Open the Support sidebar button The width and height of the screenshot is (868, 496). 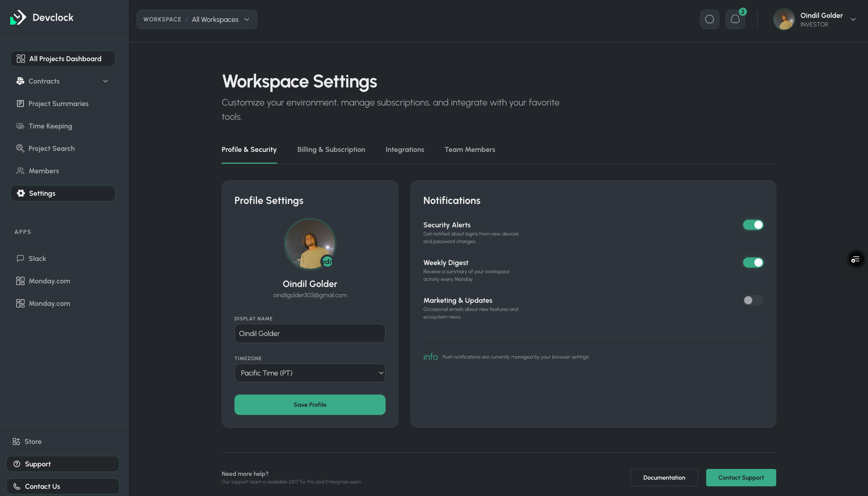(x=63, y=464)
